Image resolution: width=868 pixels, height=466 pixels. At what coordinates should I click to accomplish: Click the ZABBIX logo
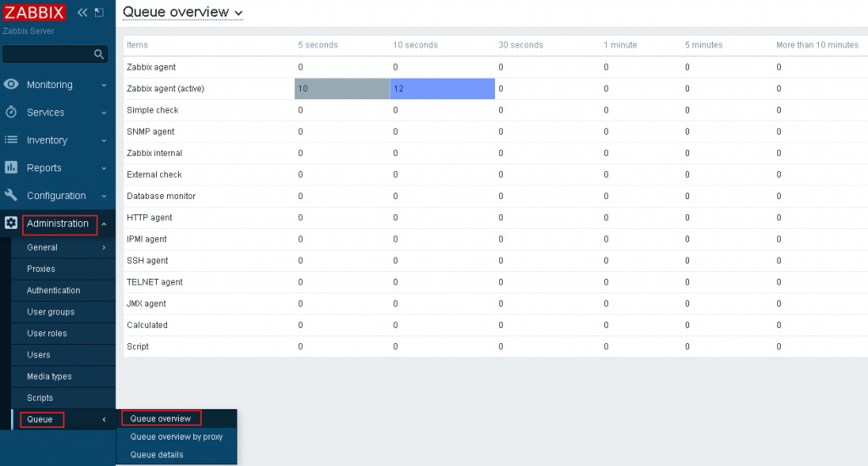click(x=34, y=12)
